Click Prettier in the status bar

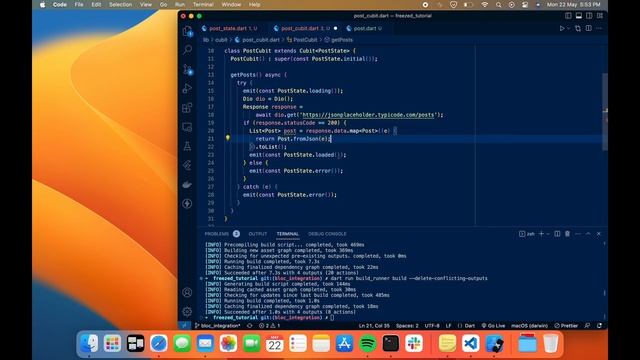click(x=566, y=326)
